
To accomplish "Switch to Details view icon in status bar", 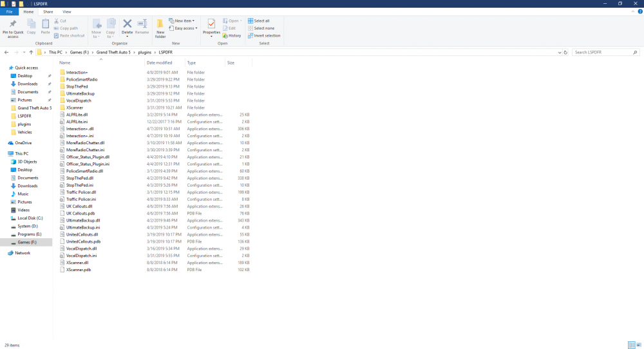I will coord(632,345).
